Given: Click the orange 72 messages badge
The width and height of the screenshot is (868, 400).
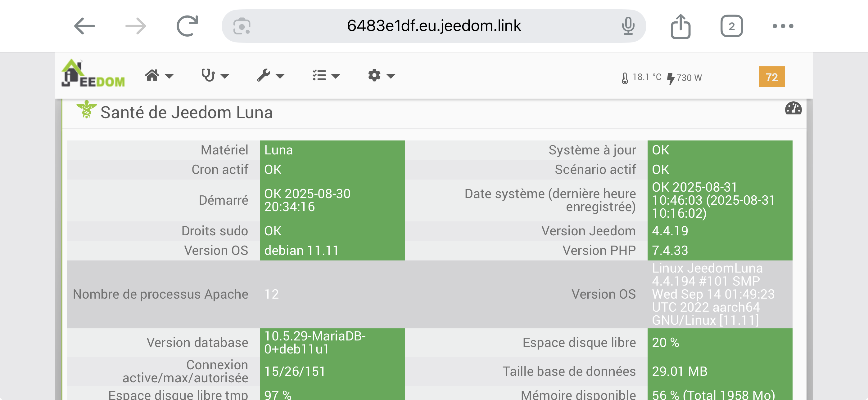Looking at the screenshot, I should coord(771,77).
